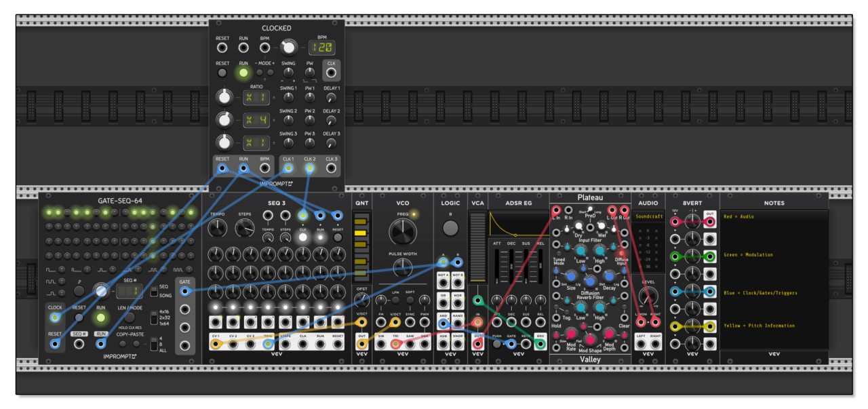This screenshot has height=409, width=868.
Task: Click the AND output jack on LOGIC
Action: tap(443, 324)
